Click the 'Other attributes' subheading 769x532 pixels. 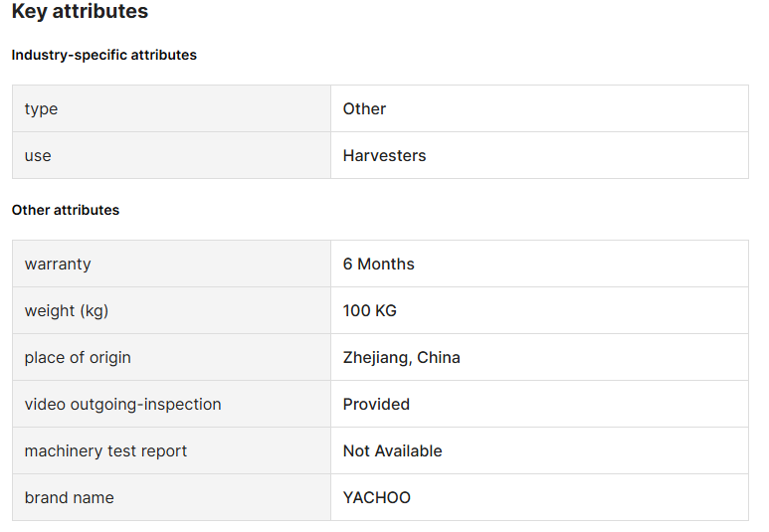click(66, 210)
